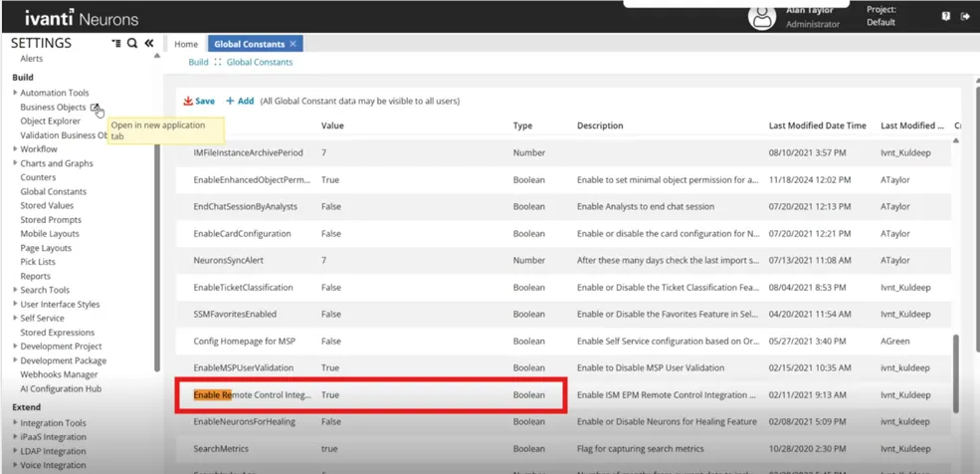Expand Development Project tree node
The image size is (980, 474).
tap(15, 346)
